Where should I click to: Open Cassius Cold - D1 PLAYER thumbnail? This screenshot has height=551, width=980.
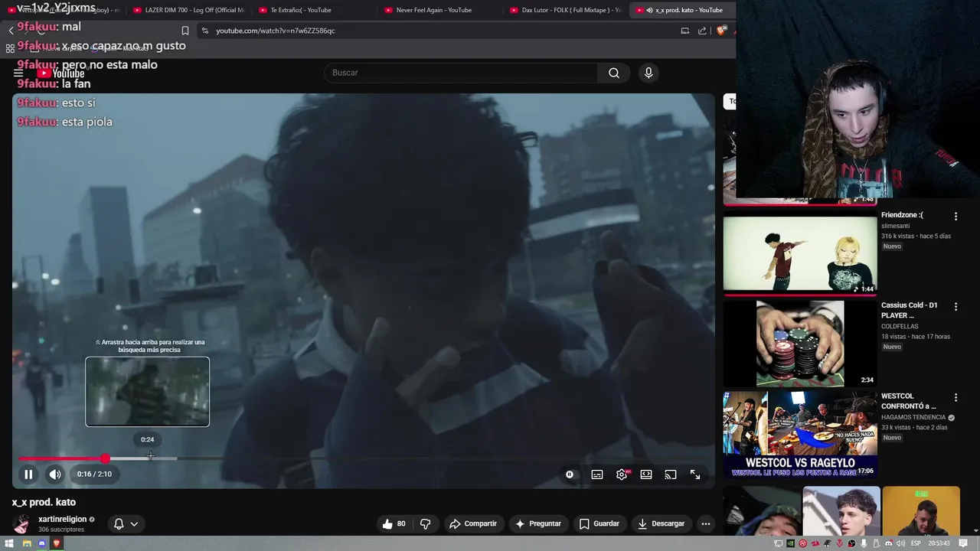(800, 344)
